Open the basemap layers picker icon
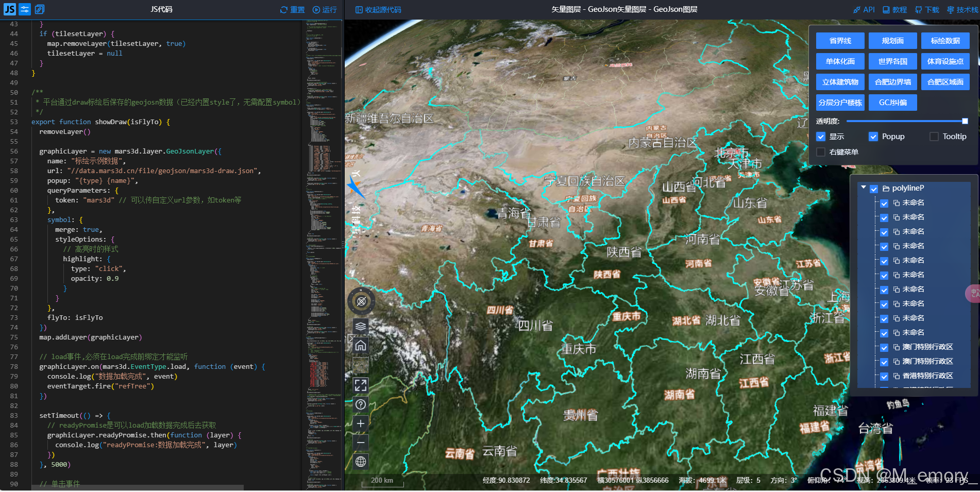The image size is (980, 492). [x=361, y=326]
